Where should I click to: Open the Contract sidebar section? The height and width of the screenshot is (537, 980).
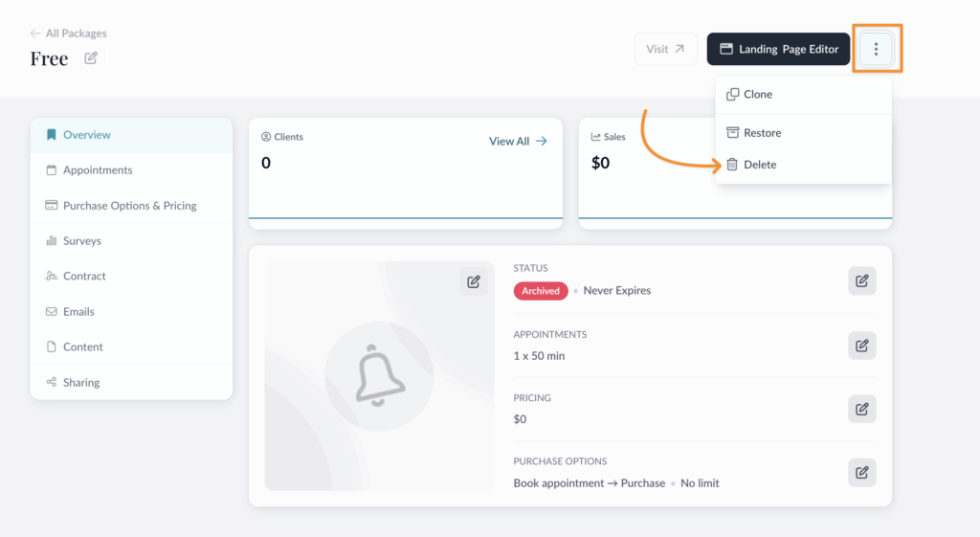(84, 277)
